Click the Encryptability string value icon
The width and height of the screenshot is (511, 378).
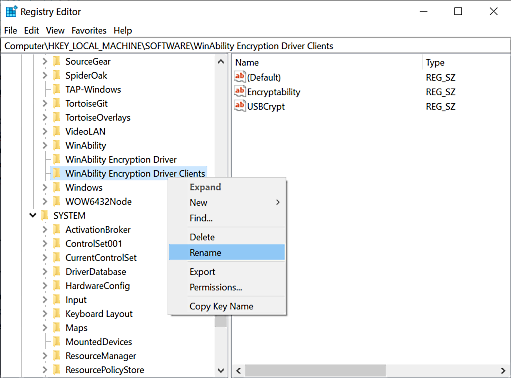coord(240,91)
